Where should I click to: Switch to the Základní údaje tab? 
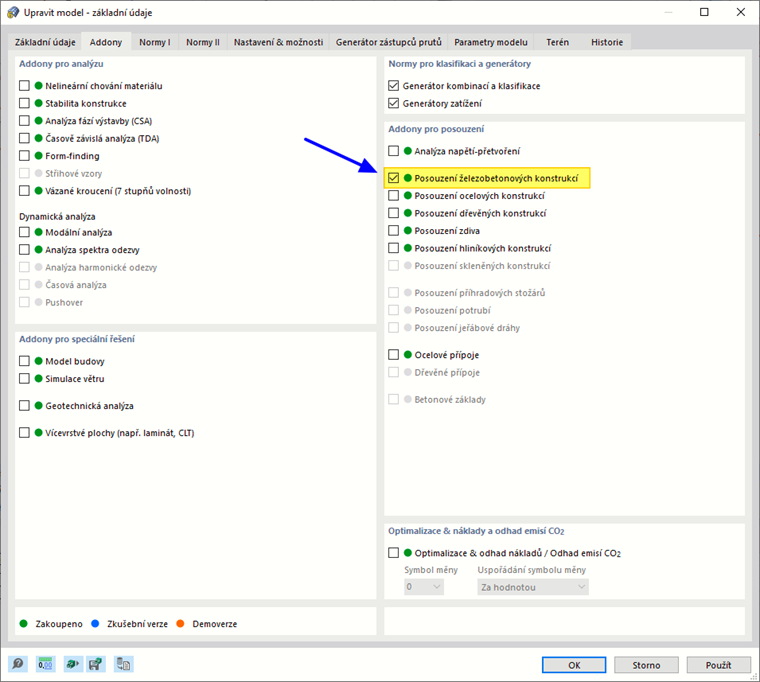pos(45,42)
